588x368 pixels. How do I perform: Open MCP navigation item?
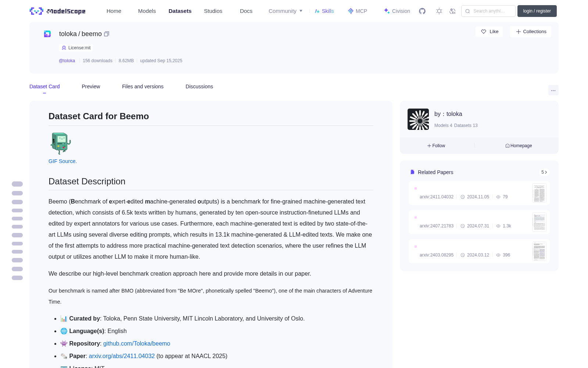358,11
